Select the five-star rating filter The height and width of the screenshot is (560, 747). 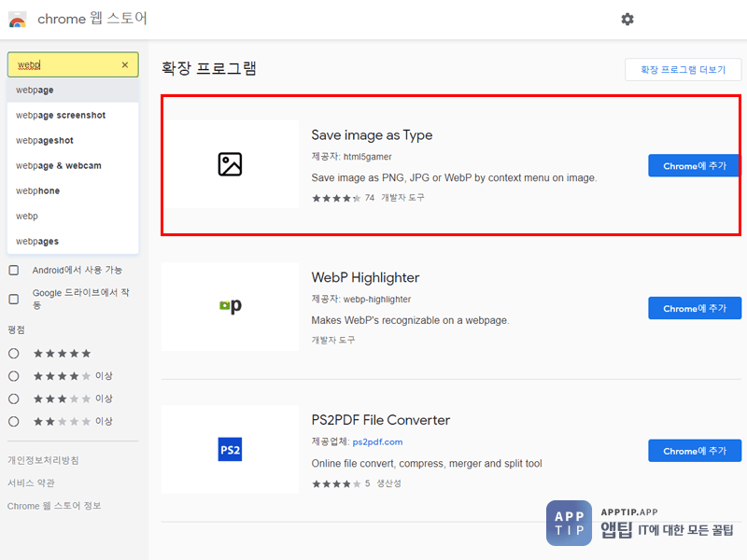14,354
